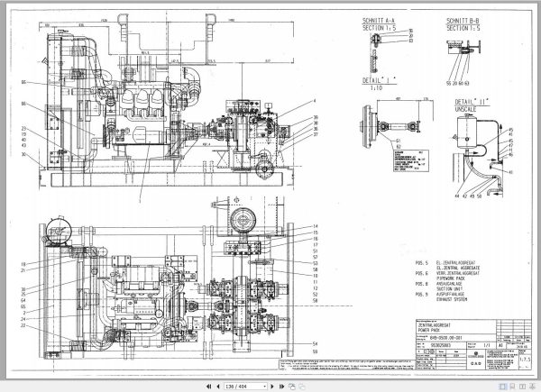Go to the first page
This screenshot has height=392, width=541.
208,387
